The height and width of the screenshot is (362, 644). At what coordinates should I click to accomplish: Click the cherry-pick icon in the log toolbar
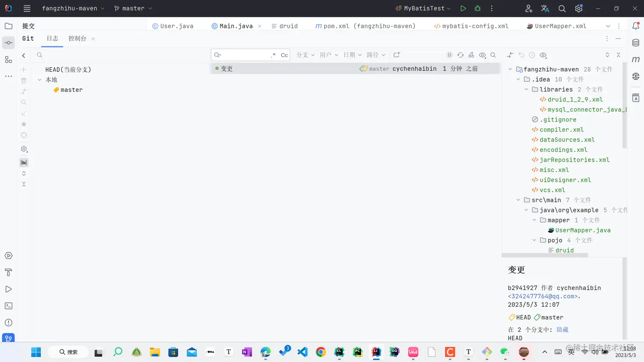471,55
